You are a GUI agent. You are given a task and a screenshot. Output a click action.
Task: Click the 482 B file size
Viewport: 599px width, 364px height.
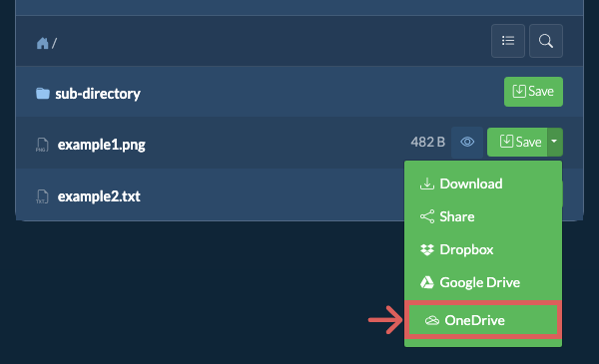tap(428, 142)
